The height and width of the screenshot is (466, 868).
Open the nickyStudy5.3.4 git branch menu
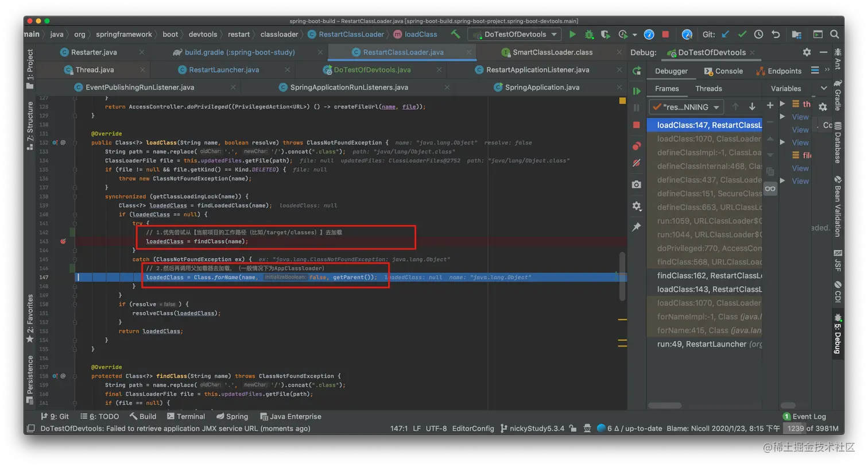click(x=532, y=428)
